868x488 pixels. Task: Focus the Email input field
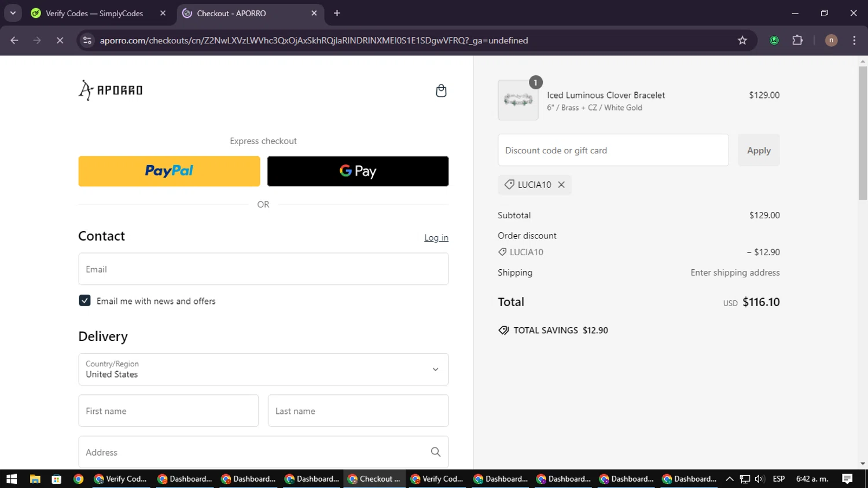263,269
